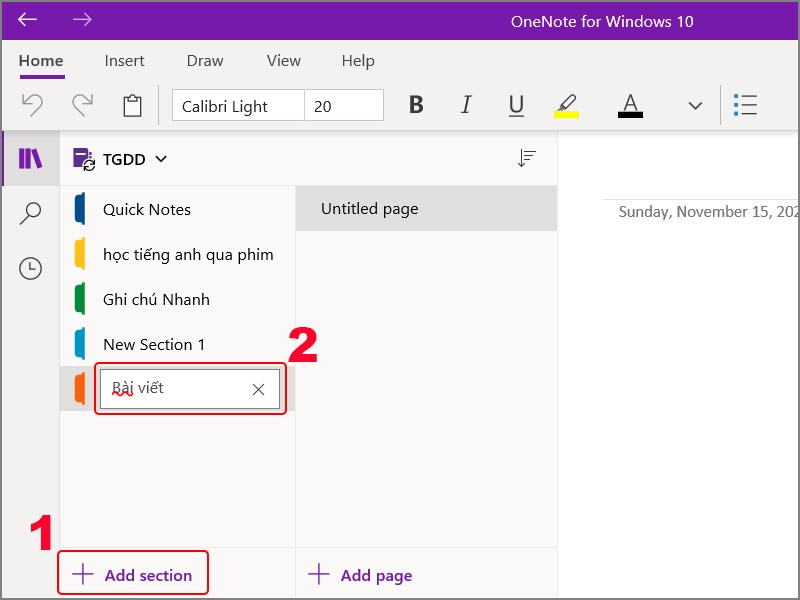
Task: Open the Insert tab
Action: (x=124, y=61)
